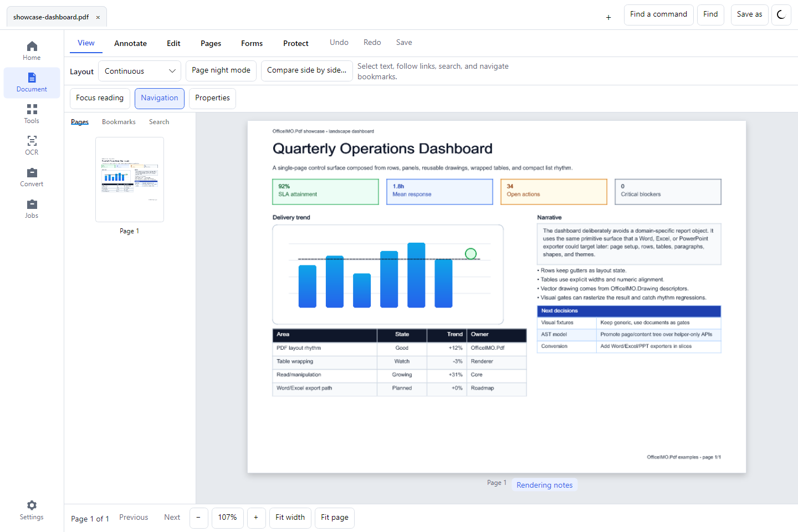Open the Home sidebar icon

point(32,46)
